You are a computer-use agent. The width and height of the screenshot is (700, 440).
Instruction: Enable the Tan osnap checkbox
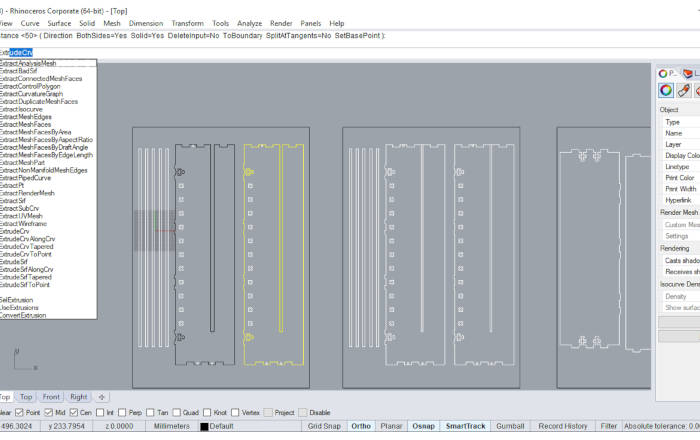tap(150, 412)
